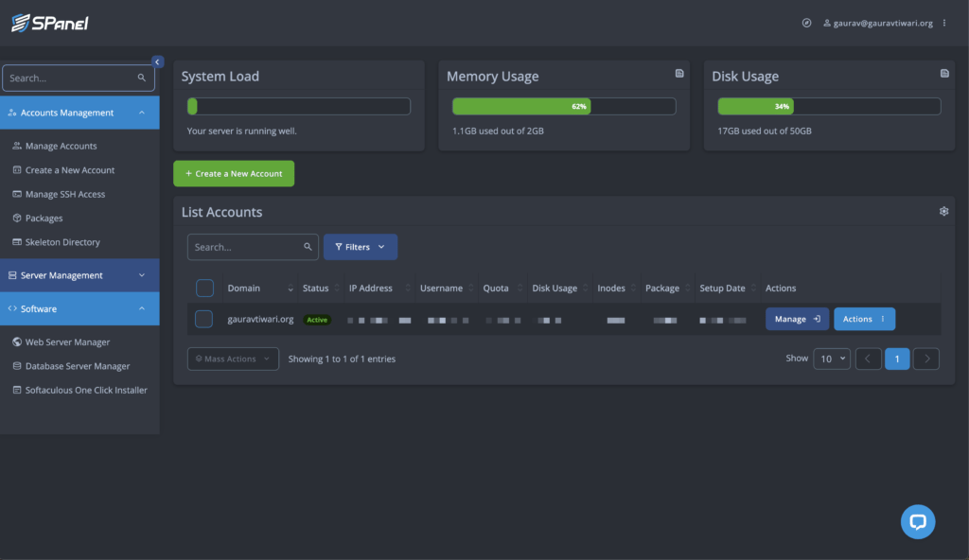Click the List Accounts search field
The image size is (969, 560).
[246, 247]
